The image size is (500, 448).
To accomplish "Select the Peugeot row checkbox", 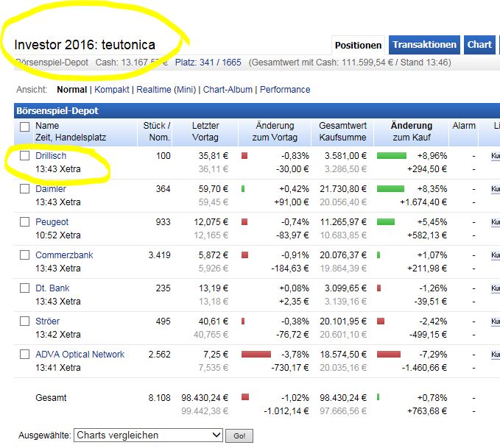I will coord(24,221).
